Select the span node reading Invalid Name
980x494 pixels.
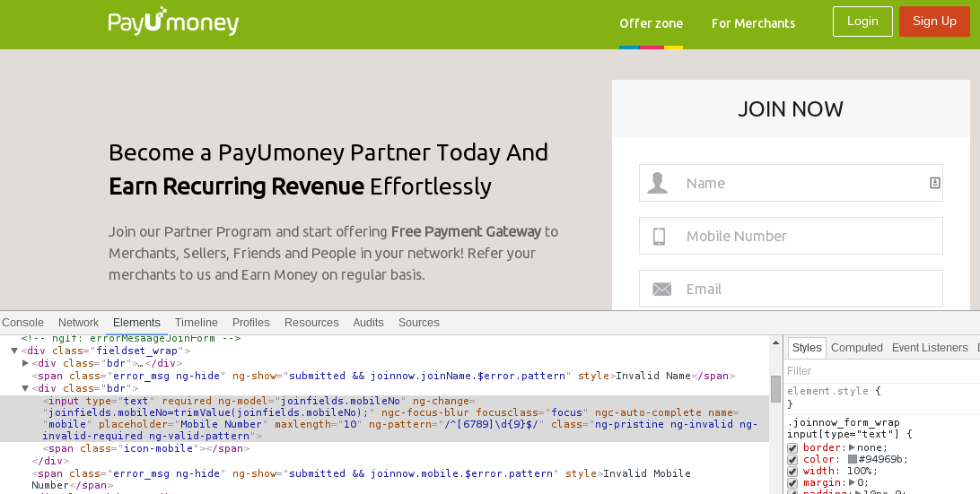[383, 376]
